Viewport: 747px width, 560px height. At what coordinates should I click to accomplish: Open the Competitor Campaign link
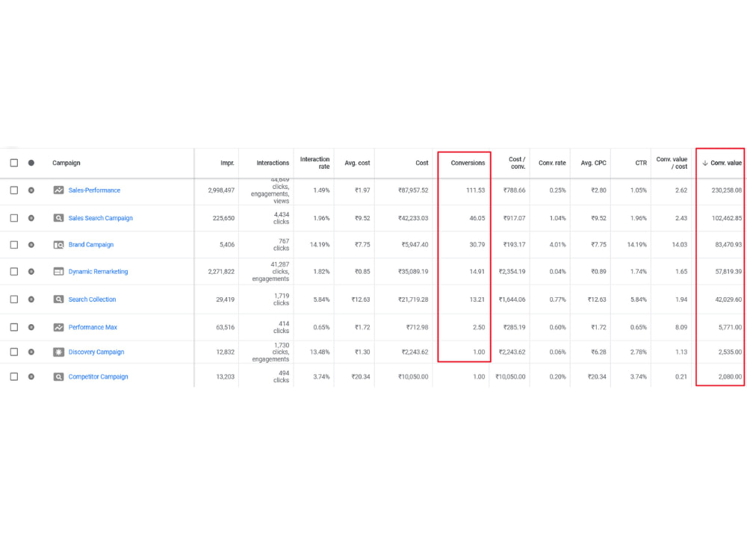click(x=98, y=376)
